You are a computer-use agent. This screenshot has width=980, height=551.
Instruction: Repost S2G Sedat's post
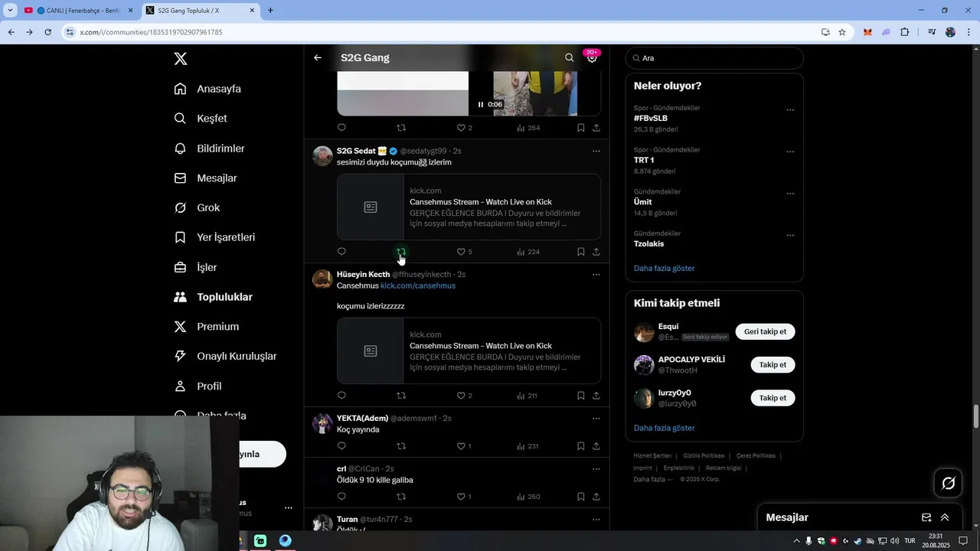click(401, 252)
